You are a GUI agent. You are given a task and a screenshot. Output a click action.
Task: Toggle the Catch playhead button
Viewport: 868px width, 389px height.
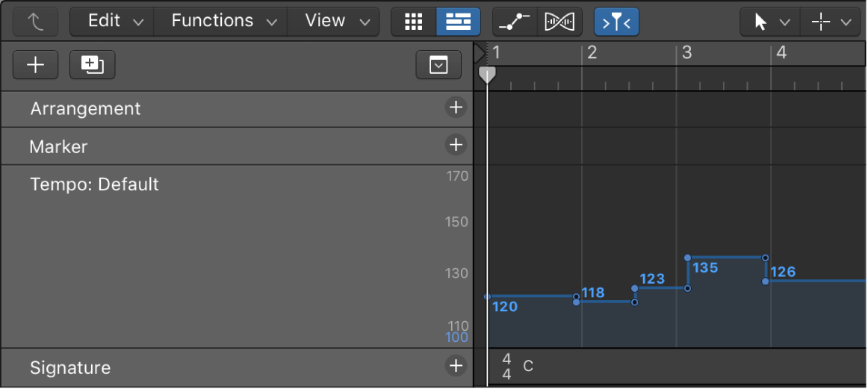click(x=617, y=22)
